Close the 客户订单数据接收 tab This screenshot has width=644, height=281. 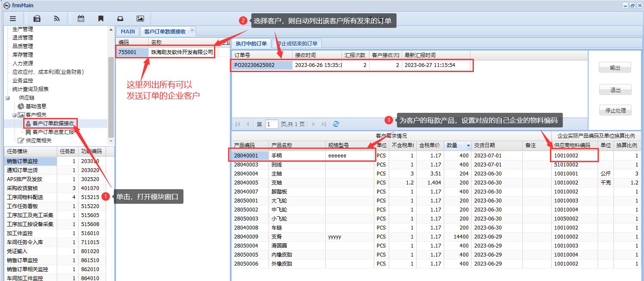pyautogui.click(x=192, y=30)
